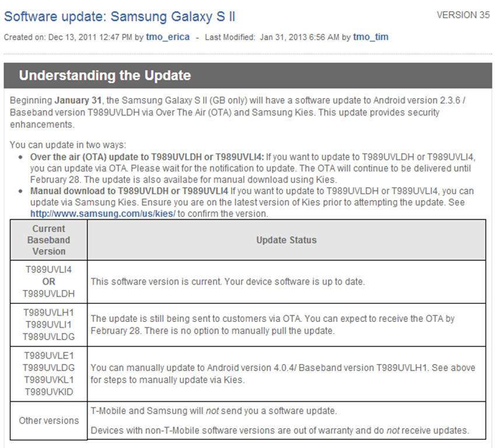Open the samsung.com/us/kies link

(x=103, y=213)
